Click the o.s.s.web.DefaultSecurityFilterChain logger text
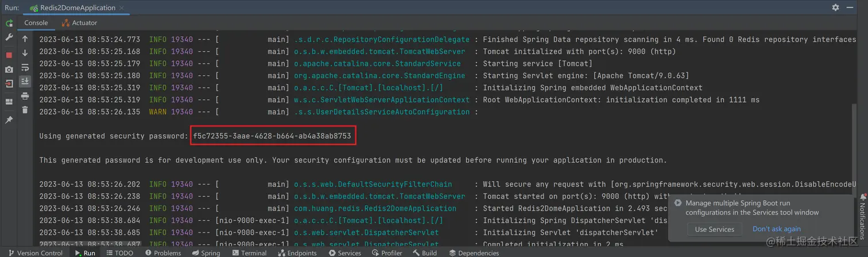This screenshot has width=868, height=257. [373, 184]
